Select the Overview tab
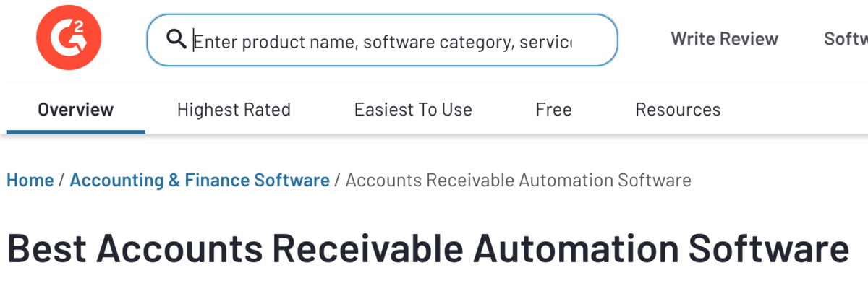 pos(76,110)
